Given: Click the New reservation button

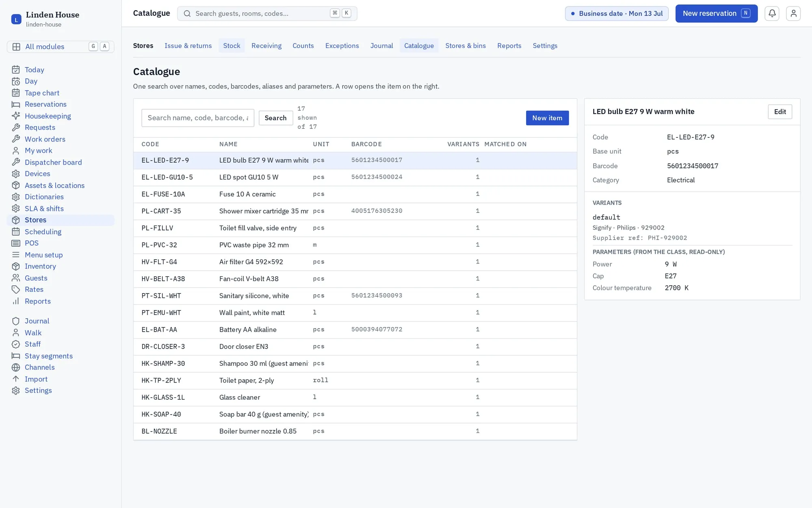Looking at the screenshot, I should pos(717,13).
